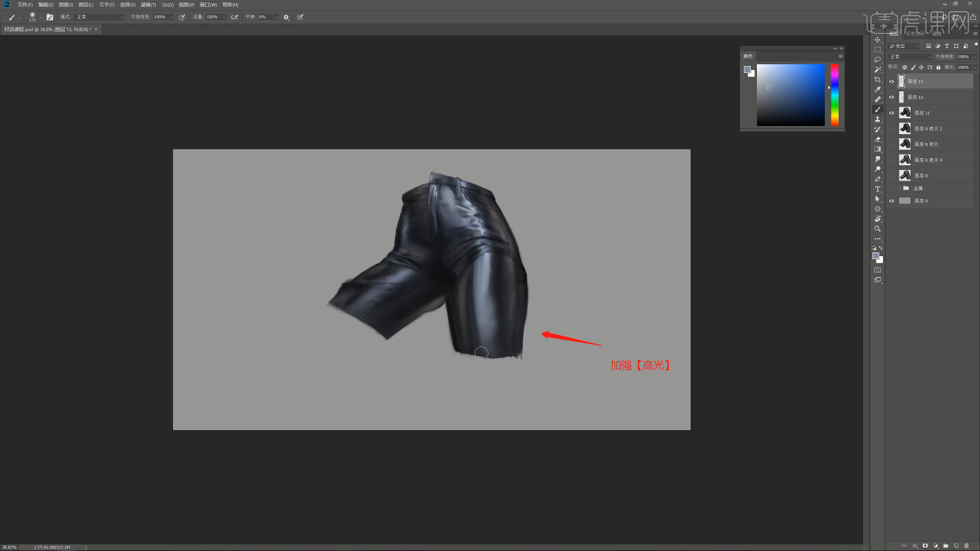Click the hue spectrum slider in color panel
The height and width of the screenshot is (551, 980).
[x=835, y=94]
